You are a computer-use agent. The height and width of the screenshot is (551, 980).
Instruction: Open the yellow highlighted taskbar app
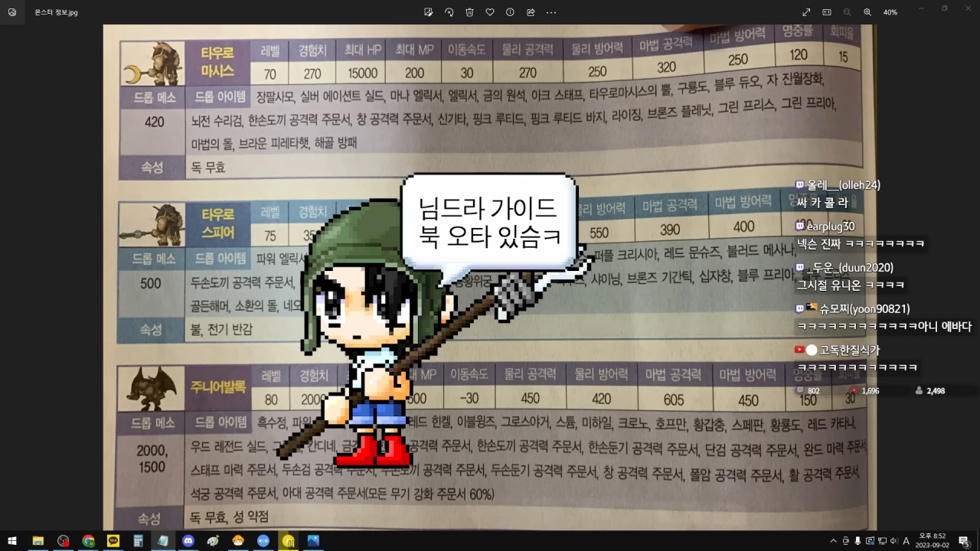pos(288,540)
